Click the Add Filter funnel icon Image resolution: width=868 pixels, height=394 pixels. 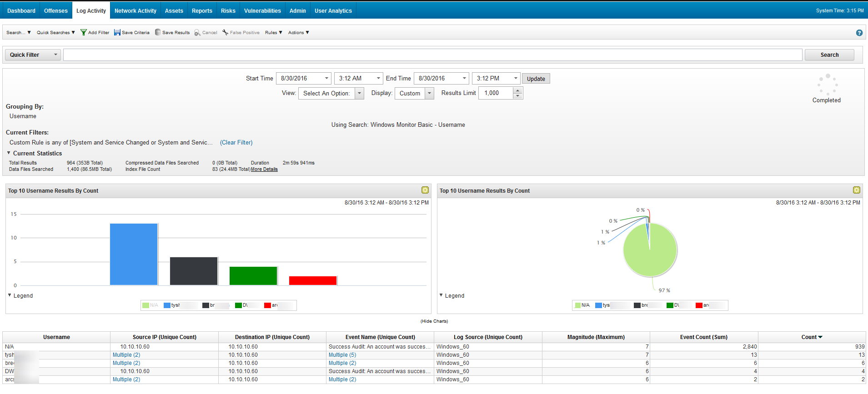[84, 32]
